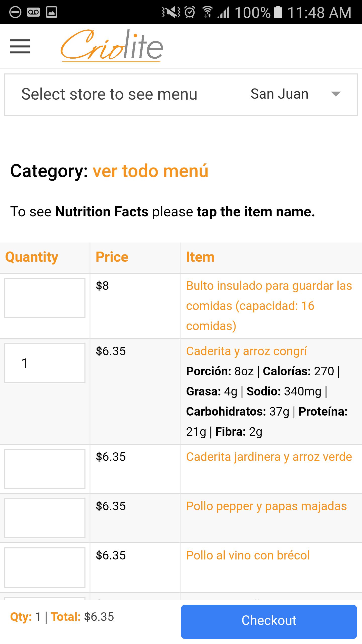Edit quantity field for Caderita y arroz congrí
Viewport: 362px width, 644px height.
pos(45,363)
